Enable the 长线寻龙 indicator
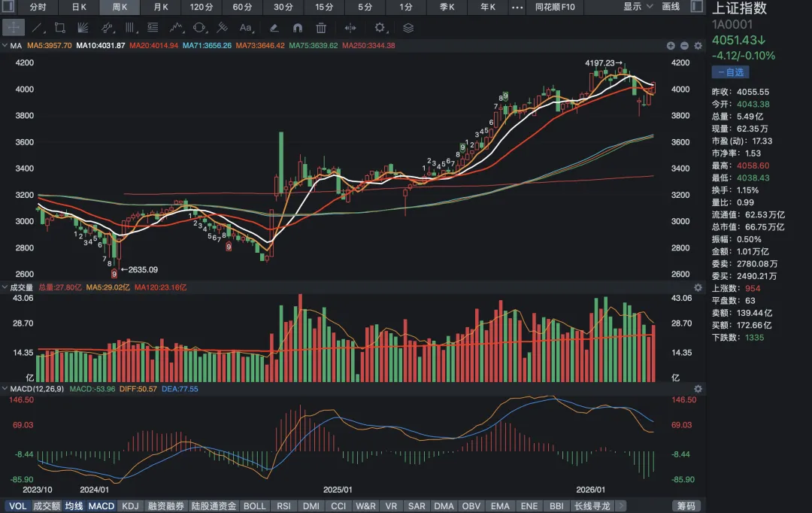This screenshot has height=513, width=812. click(592, 505)
